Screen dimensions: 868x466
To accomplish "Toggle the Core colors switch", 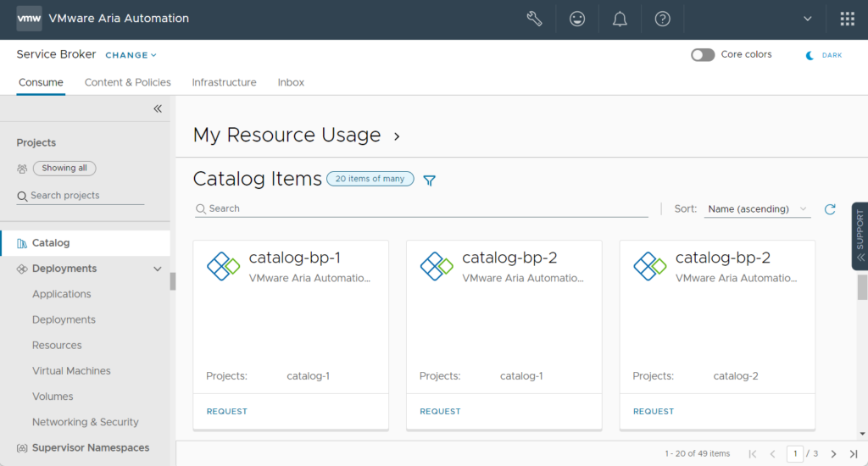I will pyautogui.click(x=703, y=55).
